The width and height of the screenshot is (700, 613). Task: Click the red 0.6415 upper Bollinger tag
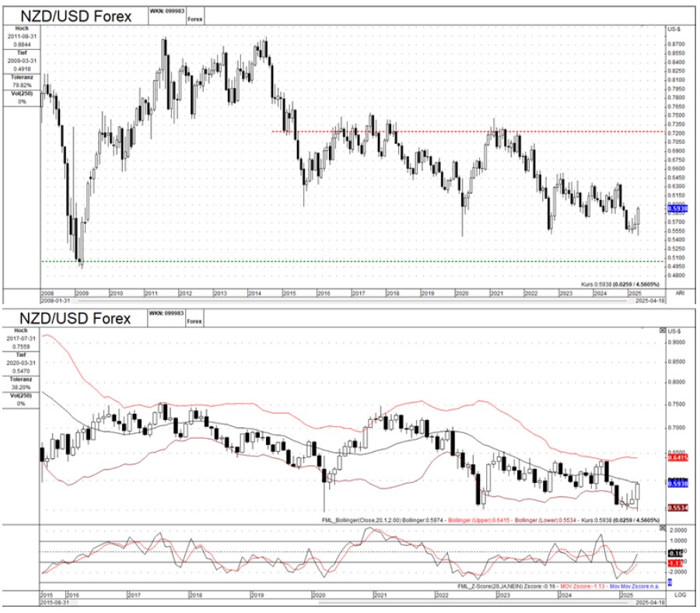676,458
